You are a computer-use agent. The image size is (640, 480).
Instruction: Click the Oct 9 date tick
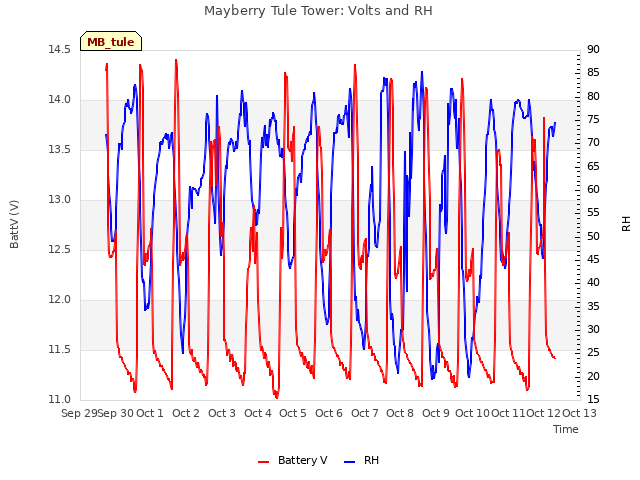point(436,413)
